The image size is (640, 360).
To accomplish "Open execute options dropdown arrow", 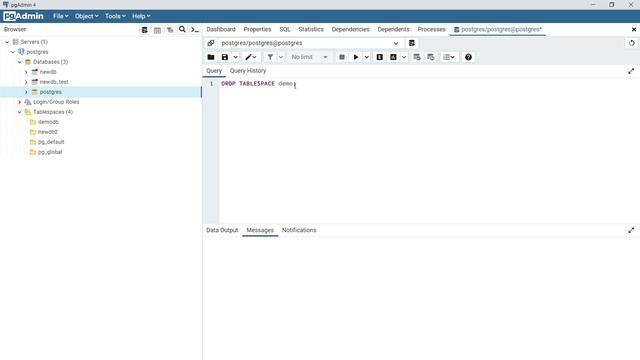I will [367, 57].
